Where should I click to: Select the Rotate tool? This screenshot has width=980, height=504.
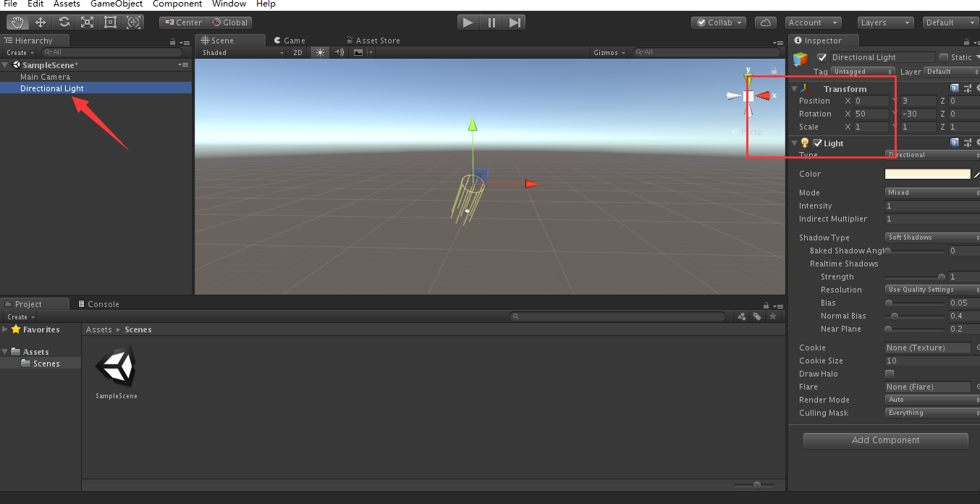(x=63, y=22)
